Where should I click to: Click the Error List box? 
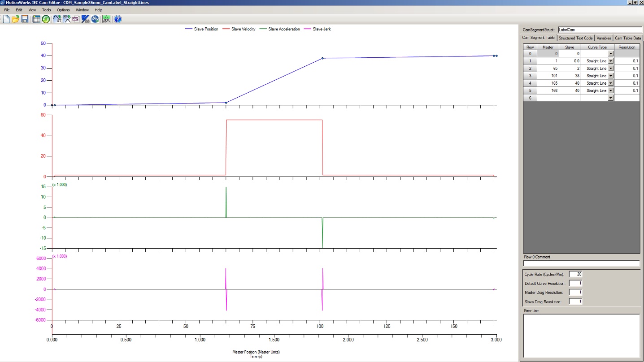[x=582, y=336]
